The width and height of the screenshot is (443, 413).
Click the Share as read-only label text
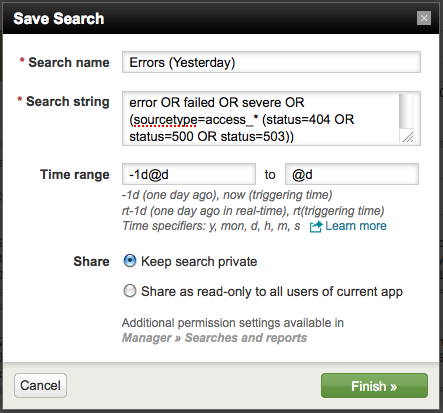pyautogui.click(x=272, y=292)
